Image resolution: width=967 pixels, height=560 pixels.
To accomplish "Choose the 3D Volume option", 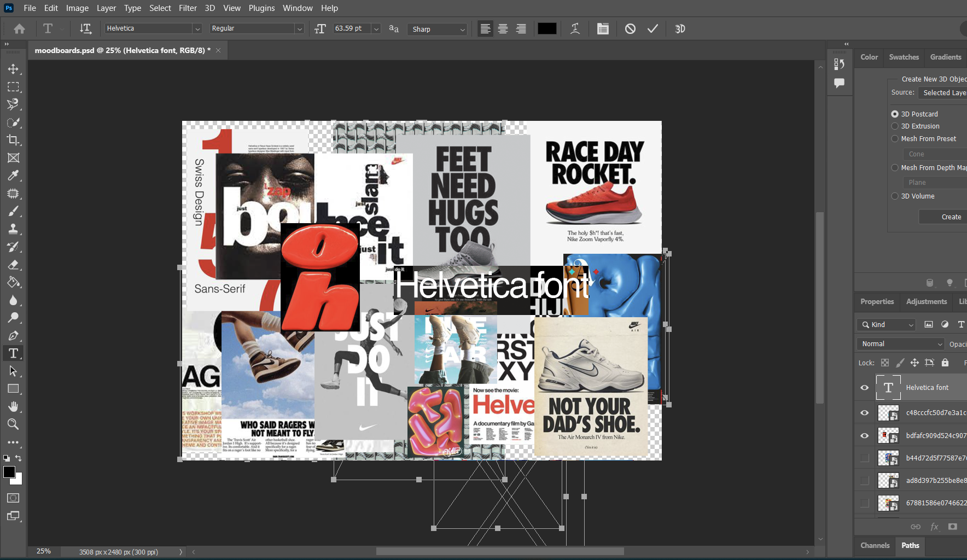I will tap(895, 196).
